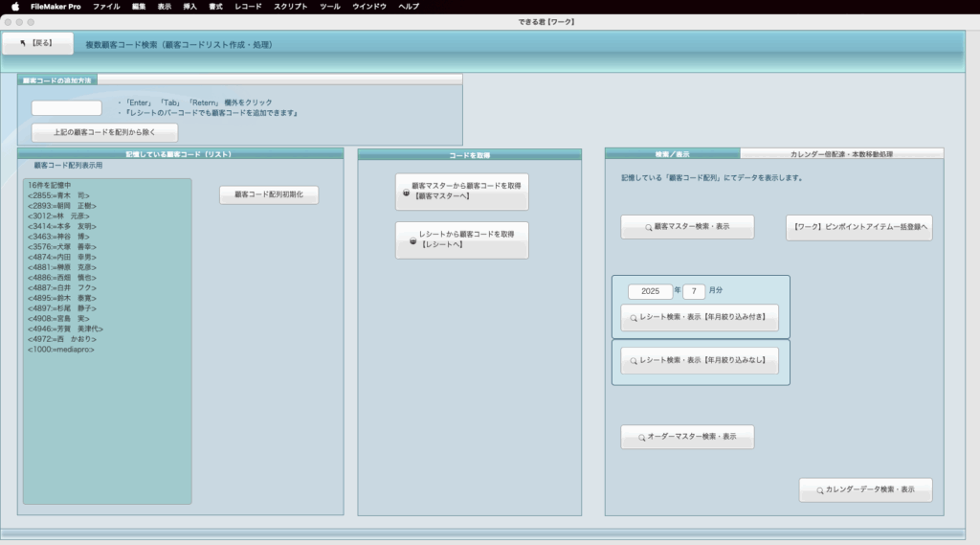Image resolution: width=980 pixels, height=545 pixels.
Task: Open the FileMaker Pro application menu
Action: (x=56, y=7)
